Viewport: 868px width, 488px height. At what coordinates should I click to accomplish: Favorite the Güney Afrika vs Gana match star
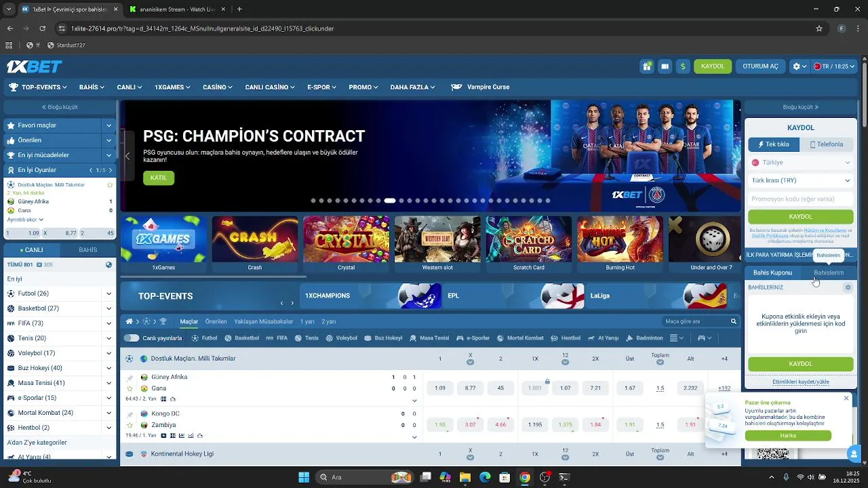pos(130,388)
